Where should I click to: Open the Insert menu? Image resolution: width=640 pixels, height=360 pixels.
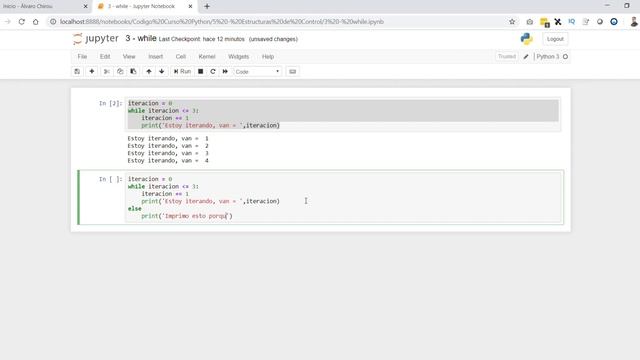tap(156, 57)
